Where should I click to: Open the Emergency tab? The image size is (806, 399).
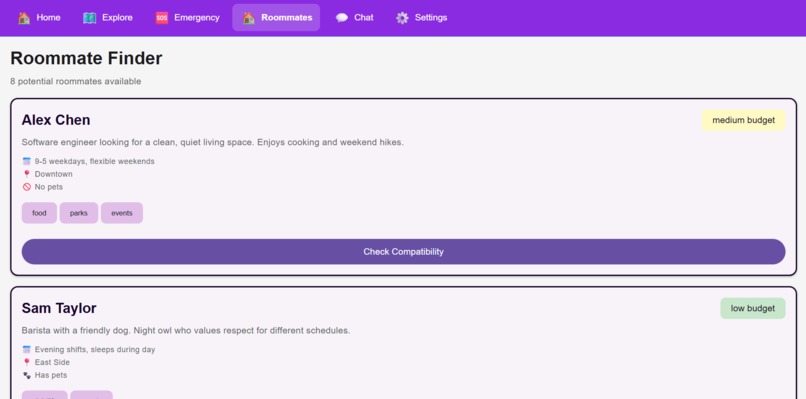(x=188, y=17)
